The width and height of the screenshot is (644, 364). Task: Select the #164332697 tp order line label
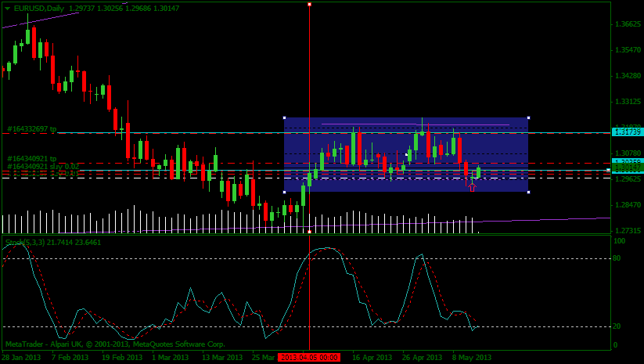coord(31,128)
